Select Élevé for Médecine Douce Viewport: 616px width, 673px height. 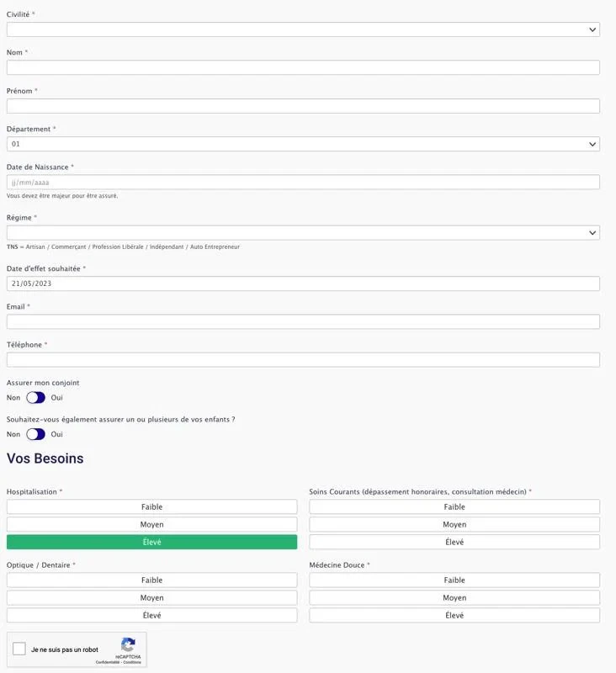(454, 616)
